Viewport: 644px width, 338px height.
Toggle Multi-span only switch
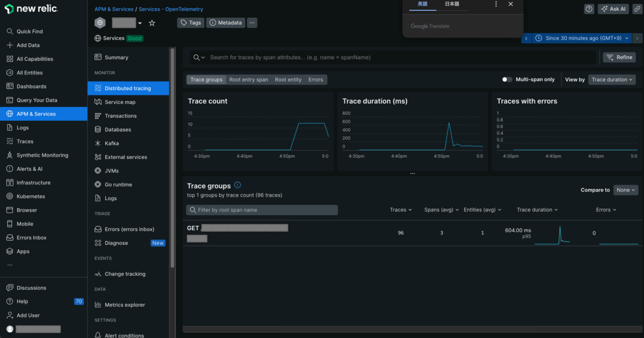click(x=507, y=79)
